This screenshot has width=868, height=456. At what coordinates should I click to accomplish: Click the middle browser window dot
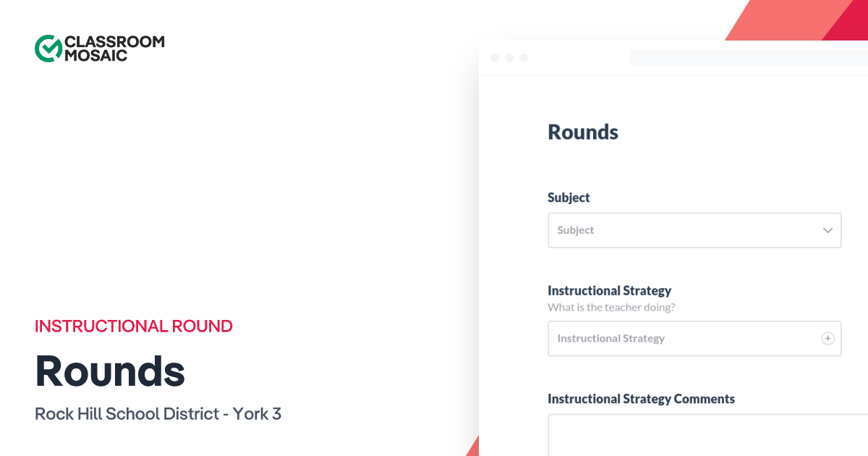tap(509, 57)
